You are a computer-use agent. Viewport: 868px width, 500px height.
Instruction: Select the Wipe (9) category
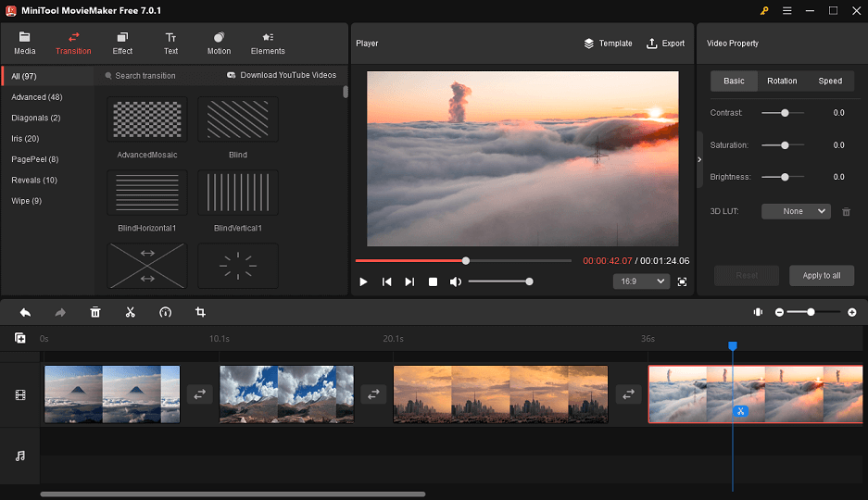(27, 201)
